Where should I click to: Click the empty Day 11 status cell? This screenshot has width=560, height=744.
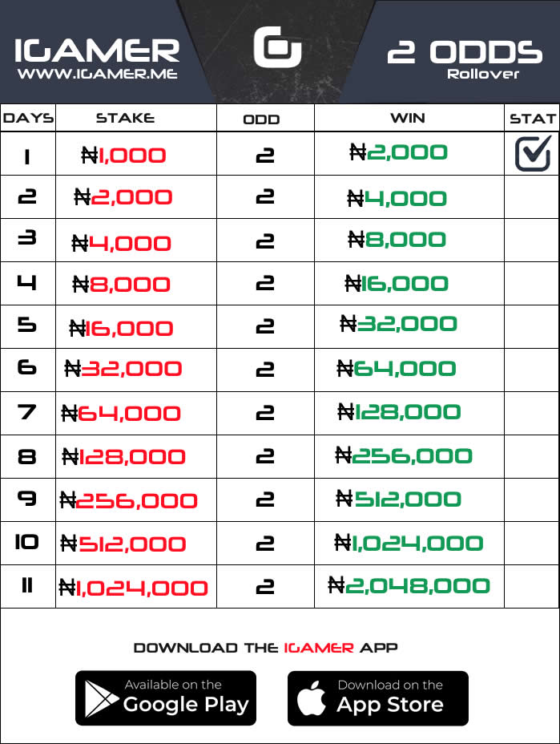tap(531, 587)
